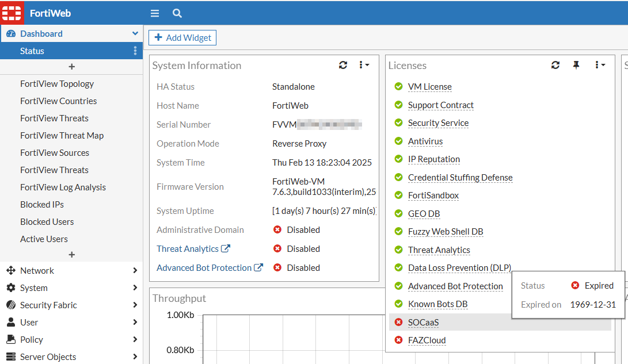
Task: Click the Status item's three-dot options
Action: (135, 51)
